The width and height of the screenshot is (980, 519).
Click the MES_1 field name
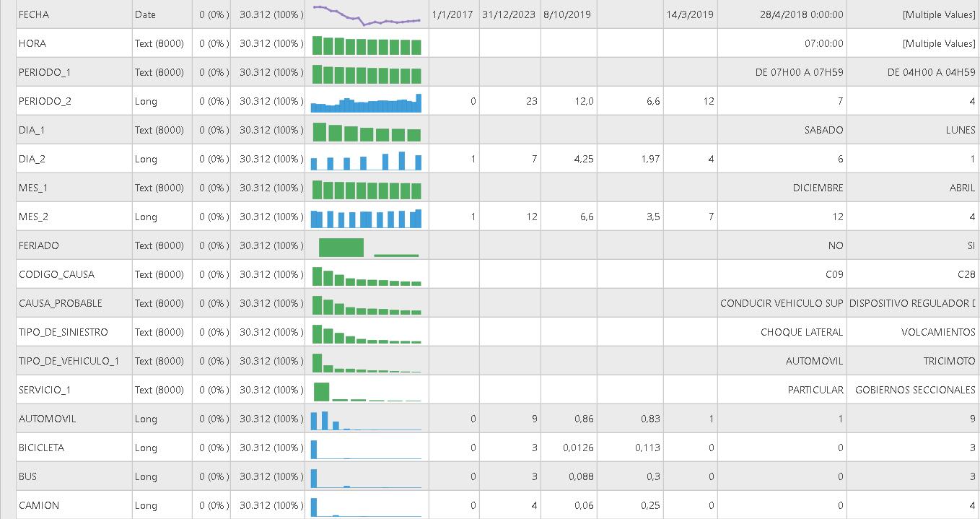[33, 188]
